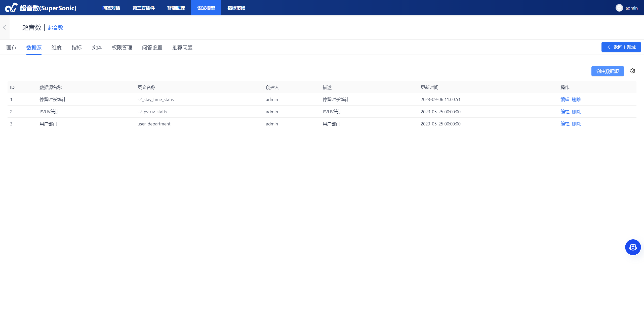Open the floating chat robot assistant

coord(633,247)
